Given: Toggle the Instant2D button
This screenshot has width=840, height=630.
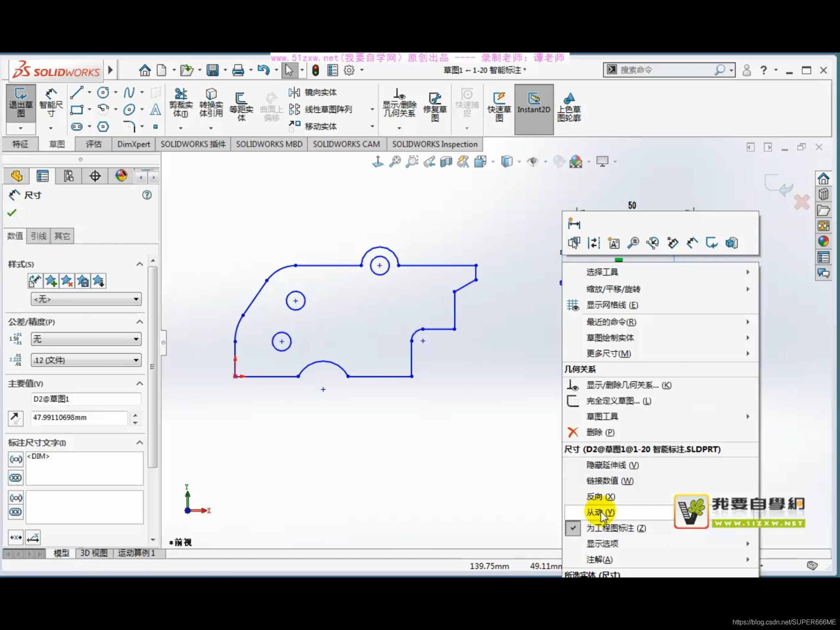Looking at the screenshot, I should (534, 110).
